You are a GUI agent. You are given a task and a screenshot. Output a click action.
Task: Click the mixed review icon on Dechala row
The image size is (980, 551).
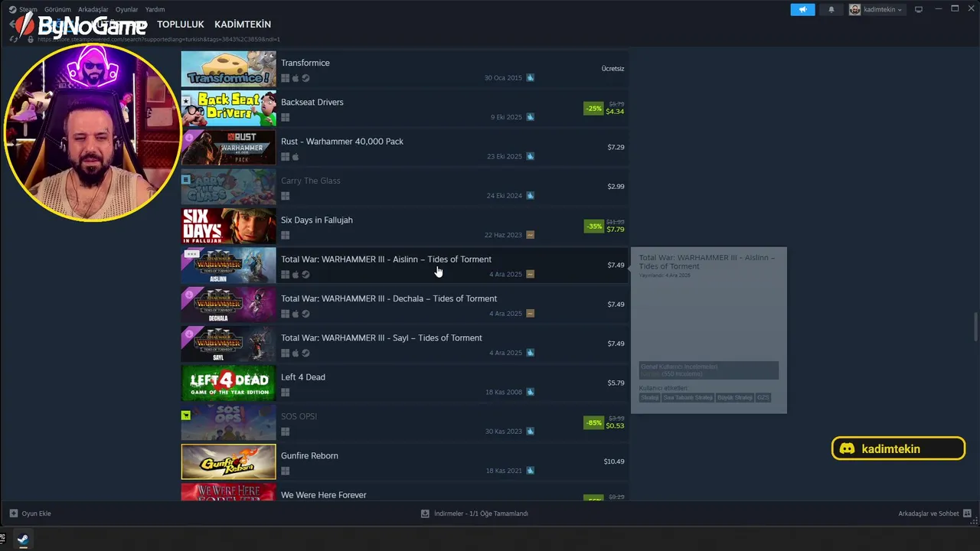coord(531,314)
